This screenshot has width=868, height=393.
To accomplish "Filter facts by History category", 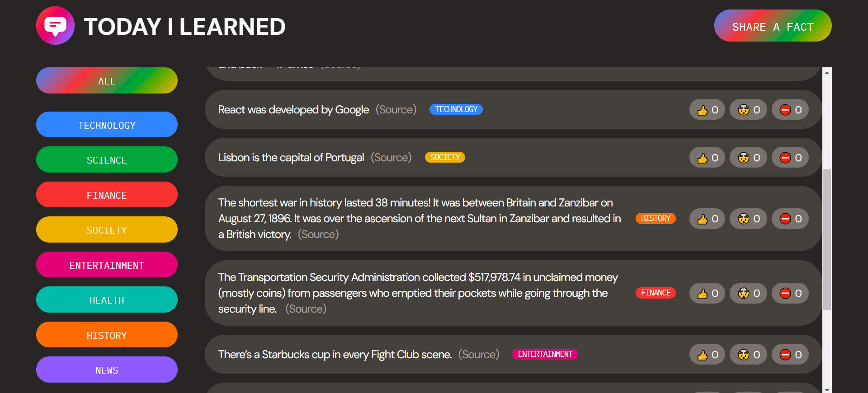I will (107, 335).
